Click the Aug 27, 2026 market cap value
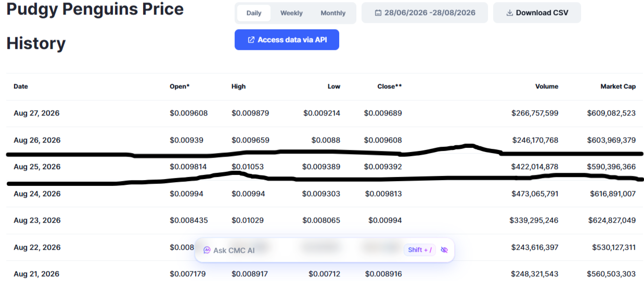644x281 pixels. point(611,113)
